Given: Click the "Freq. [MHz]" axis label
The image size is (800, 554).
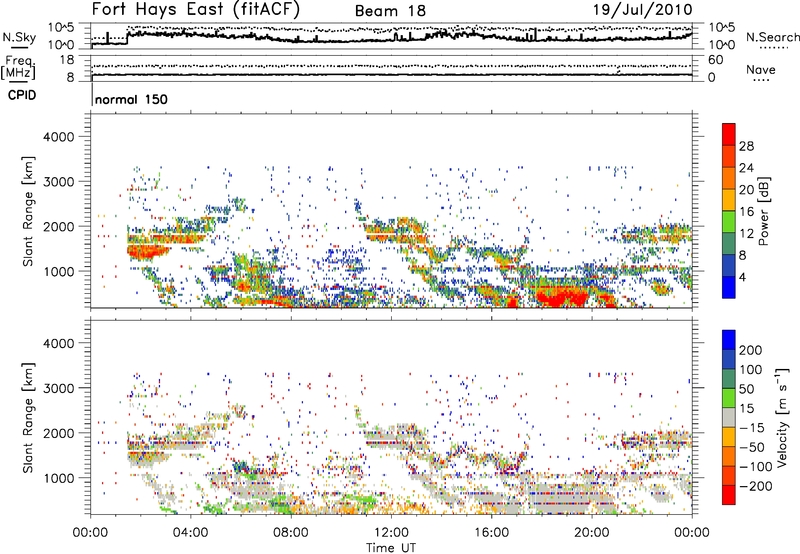Looking at the screenshot, I should (x=18, y=68).
